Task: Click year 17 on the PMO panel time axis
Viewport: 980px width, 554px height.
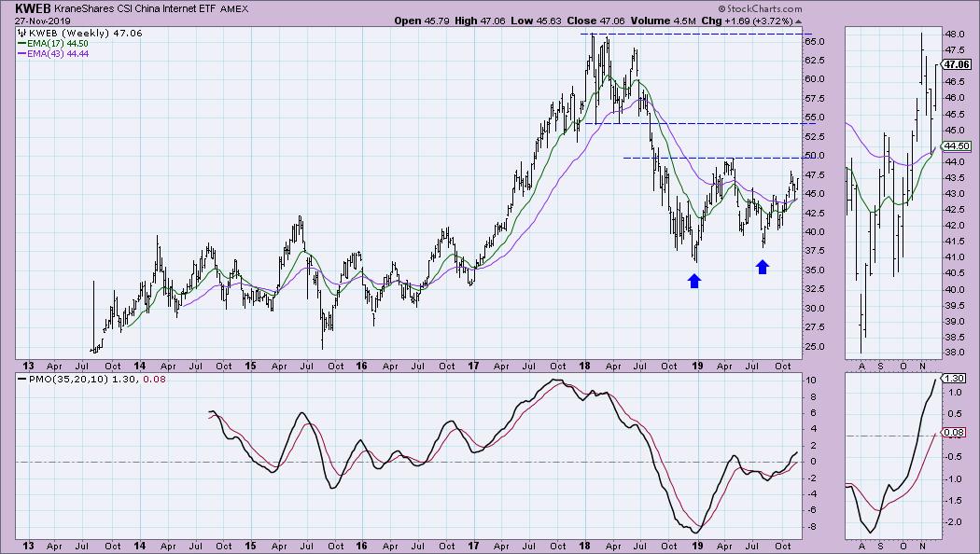Action: [x=473, y=546]
